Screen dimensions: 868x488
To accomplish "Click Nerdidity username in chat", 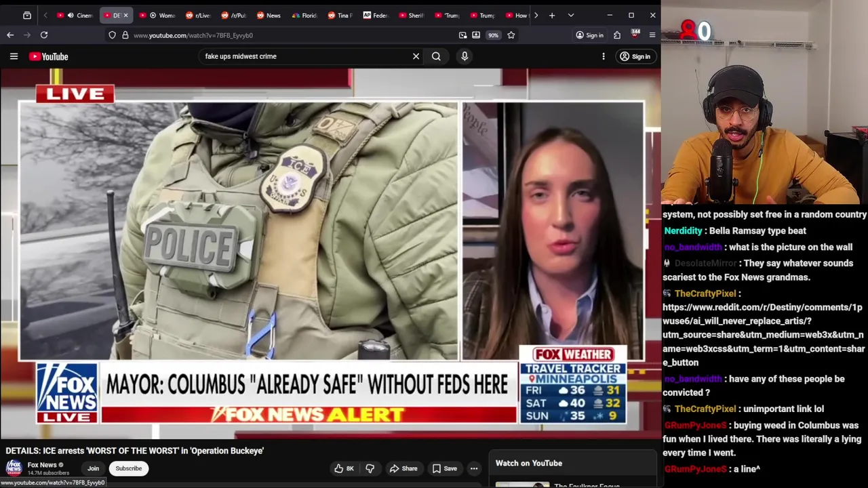I will click(x=684, y=230).
